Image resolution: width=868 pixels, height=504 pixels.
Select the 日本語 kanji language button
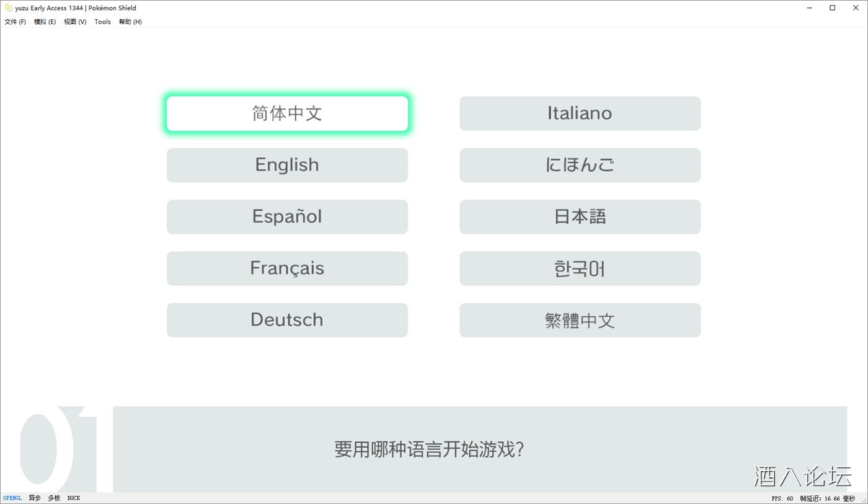580,216
